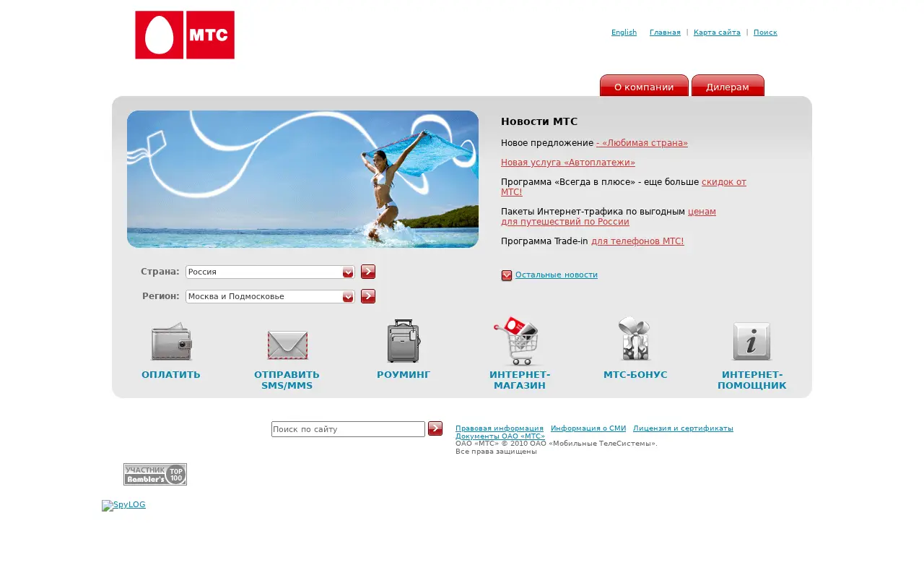The height and width of the screenshot is (578, 924).
Task: Open the Поиск link in header
Action: click(x=765, y=33)
